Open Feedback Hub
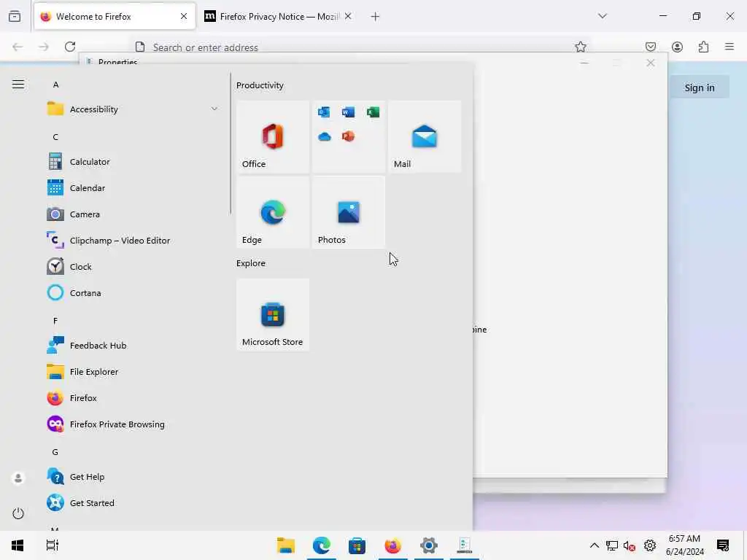 click(x=133, y=345)
